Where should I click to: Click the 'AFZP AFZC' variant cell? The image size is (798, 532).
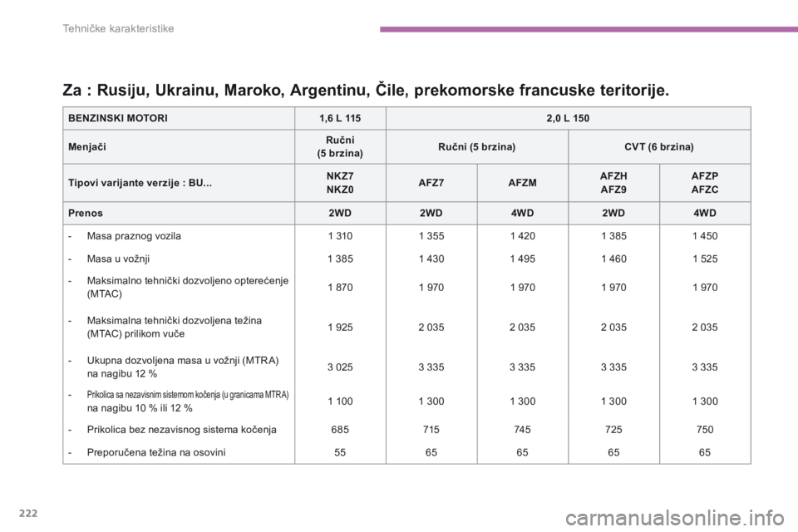click(x=705, y=183)
